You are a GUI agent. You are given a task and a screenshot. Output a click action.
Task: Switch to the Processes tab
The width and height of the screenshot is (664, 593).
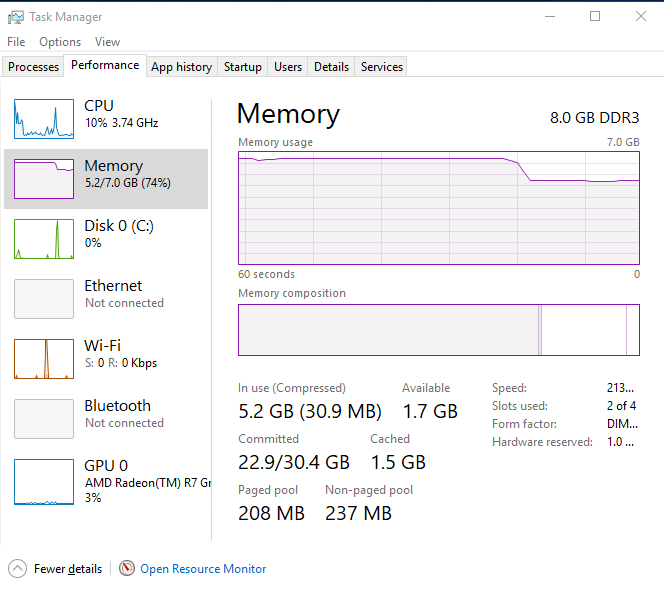(33, 67)
